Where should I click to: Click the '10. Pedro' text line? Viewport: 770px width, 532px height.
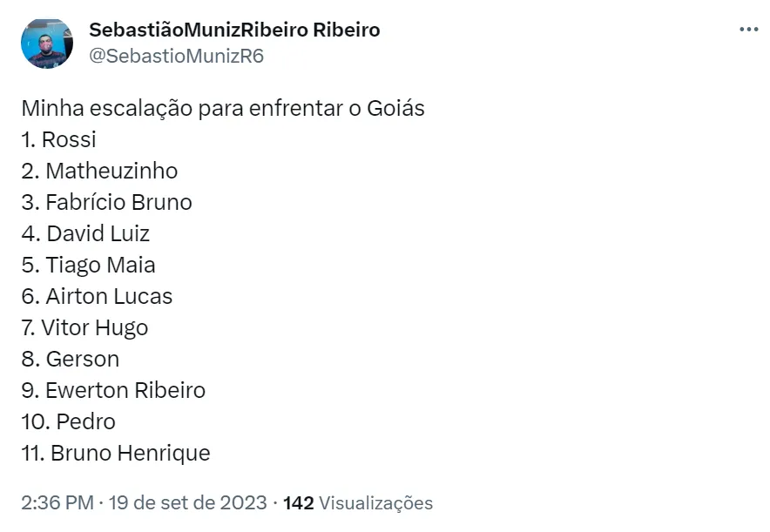pos(68,421)
